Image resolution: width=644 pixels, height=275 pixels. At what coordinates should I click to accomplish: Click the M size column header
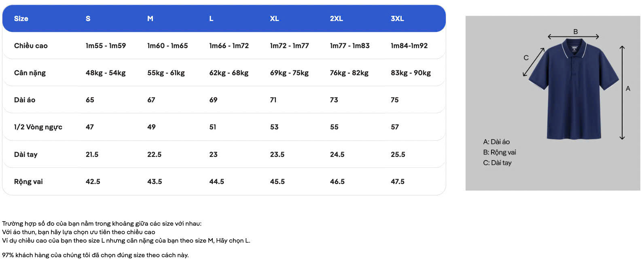pos(150,19)
